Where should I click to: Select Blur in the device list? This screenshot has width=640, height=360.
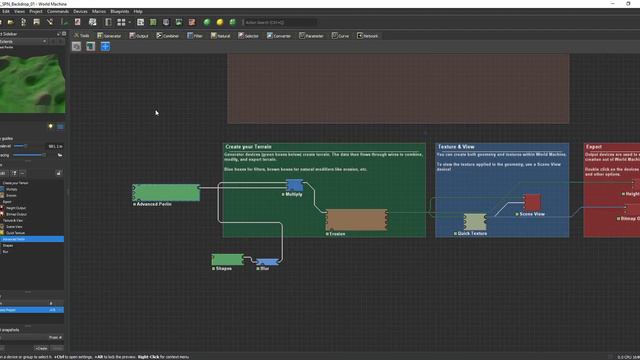(32, 252)
